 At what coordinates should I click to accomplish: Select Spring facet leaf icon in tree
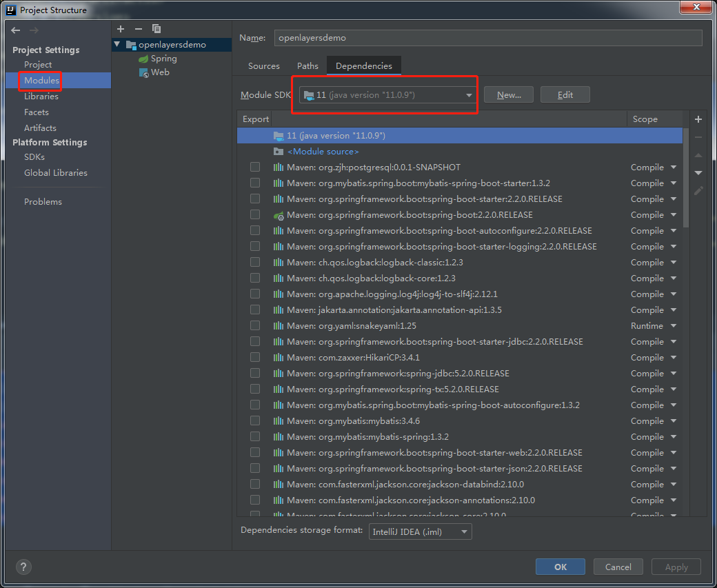(143, 59)
